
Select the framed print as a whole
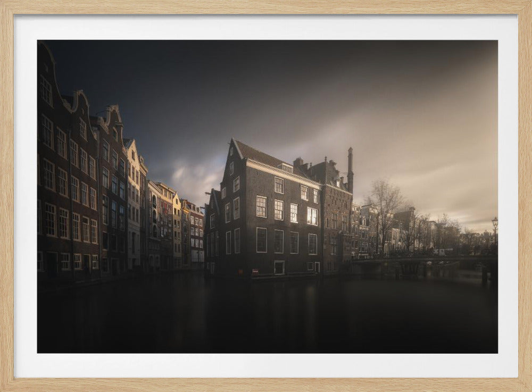point(266,196)
